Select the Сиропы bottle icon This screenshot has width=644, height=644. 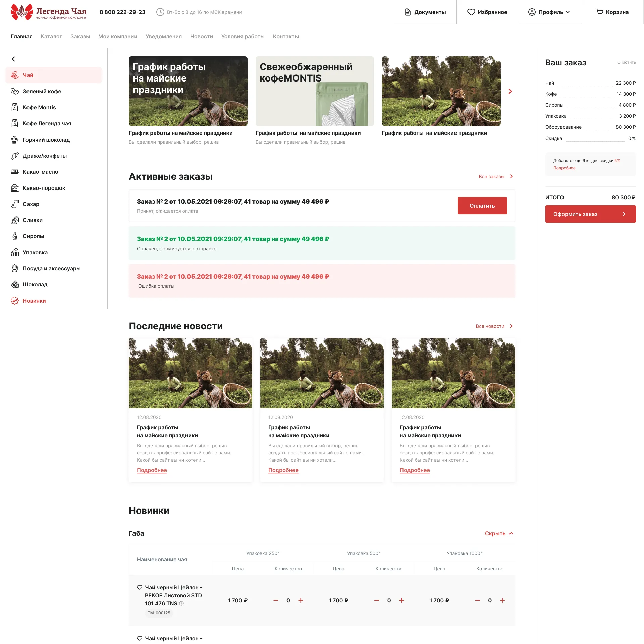(x=14, y=236)
